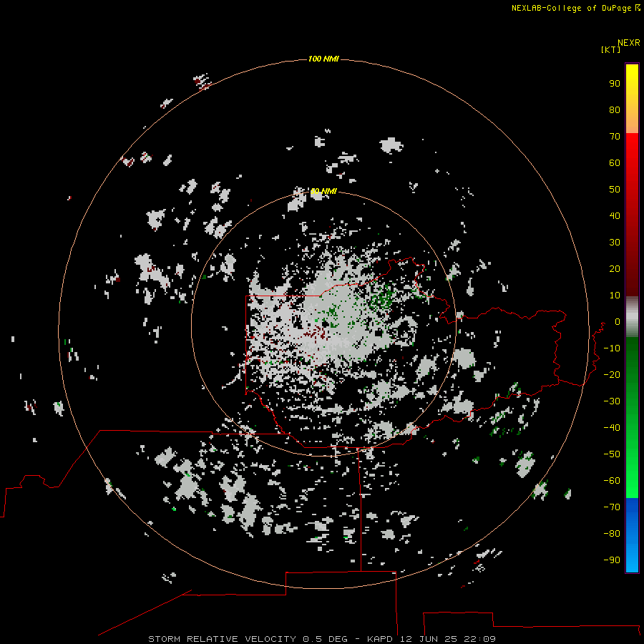Click the positive 90 knots scale value

(x=615, y=84)
